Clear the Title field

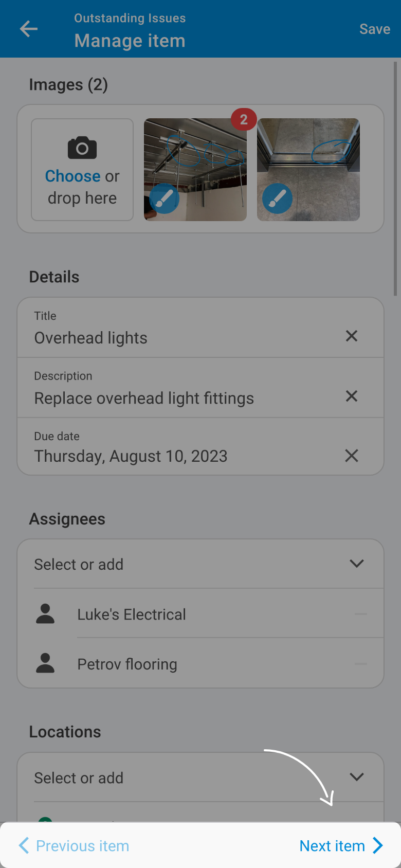click(352, 336)
